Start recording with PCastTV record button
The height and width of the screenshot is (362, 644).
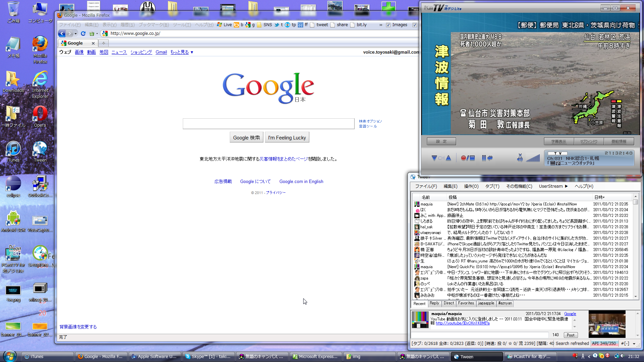click(468, 158)
